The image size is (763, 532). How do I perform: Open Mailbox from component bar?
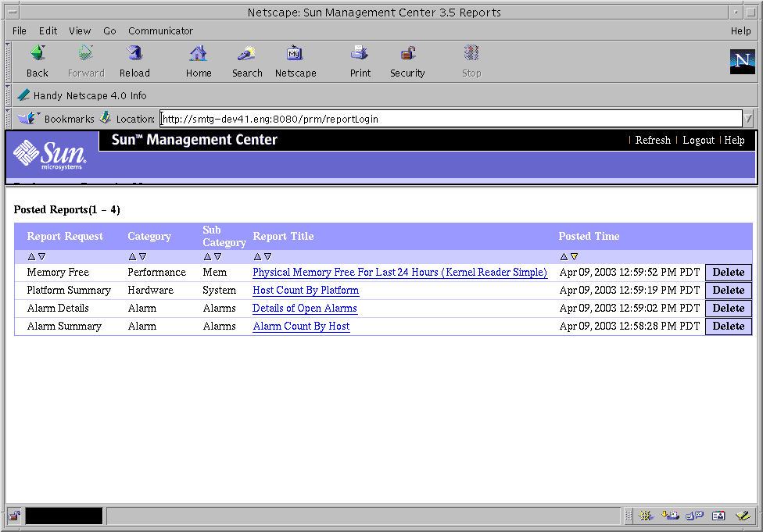click(670, 516)
